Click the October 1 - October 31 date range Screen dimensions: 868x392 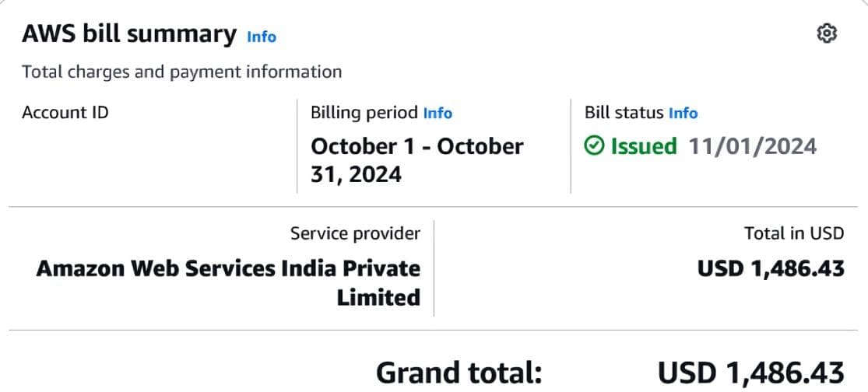pos(416,159)
